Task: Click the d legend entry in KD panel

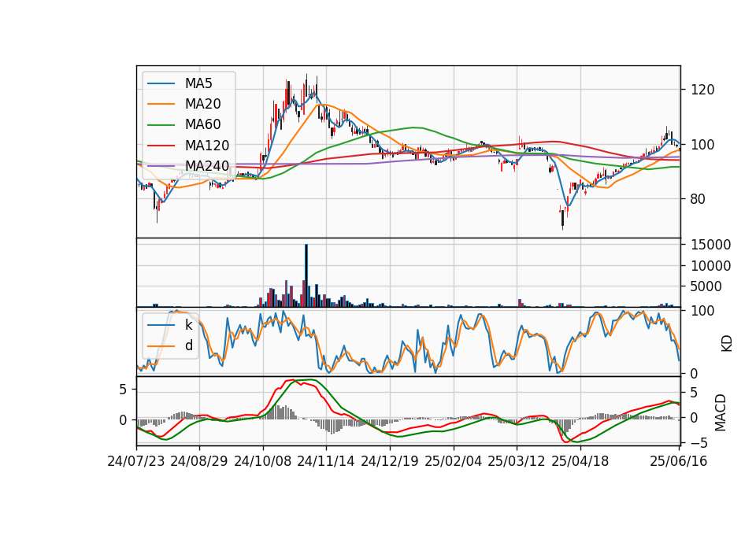Action: (x=188, y=345)
